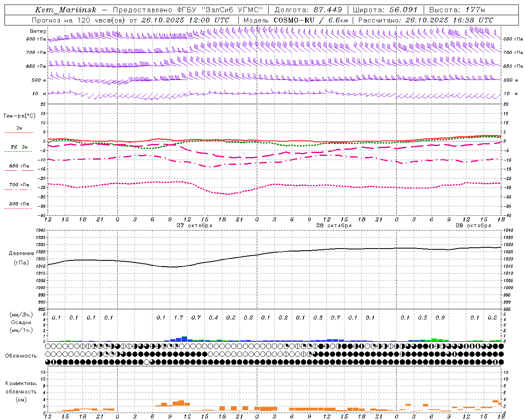
Task: Click '850 гПа' in the temperature legend
Action: coord(19,166)
